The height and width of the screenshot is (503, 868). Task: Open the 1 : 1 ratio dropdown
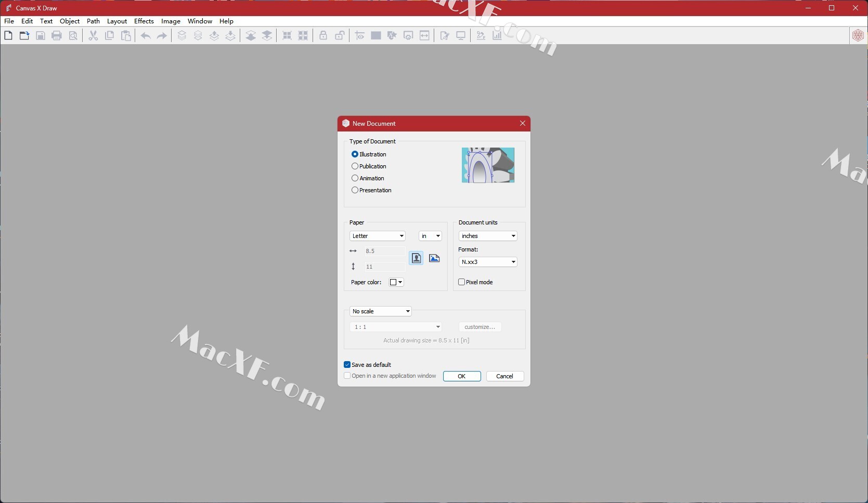396,327
